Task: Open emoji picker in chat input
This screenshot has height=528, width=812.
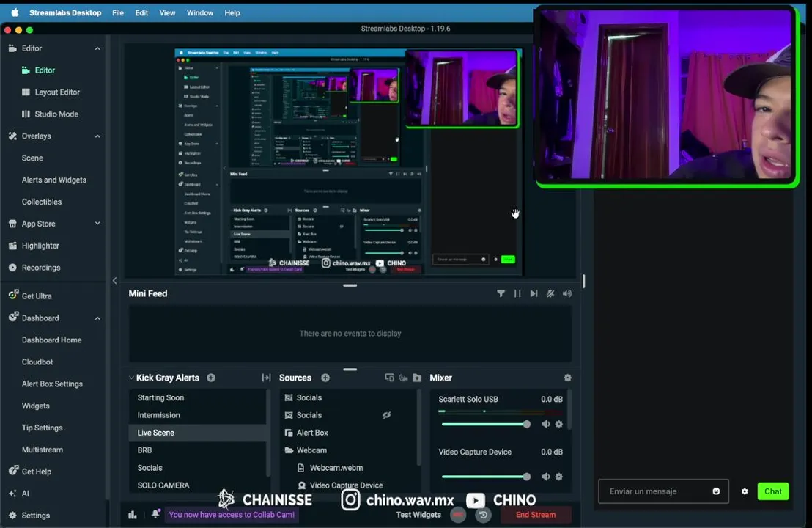Action: pos(716,491)
